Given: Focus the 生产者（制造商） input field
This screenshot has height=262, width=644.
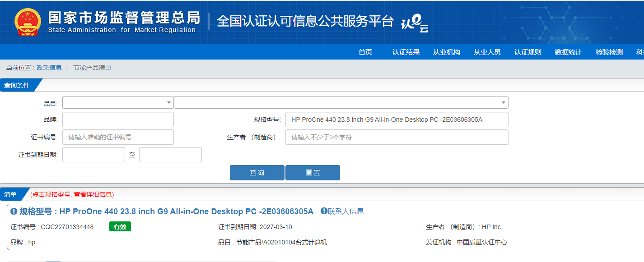Looking at the screenshot, I should [x=397, y=137].
